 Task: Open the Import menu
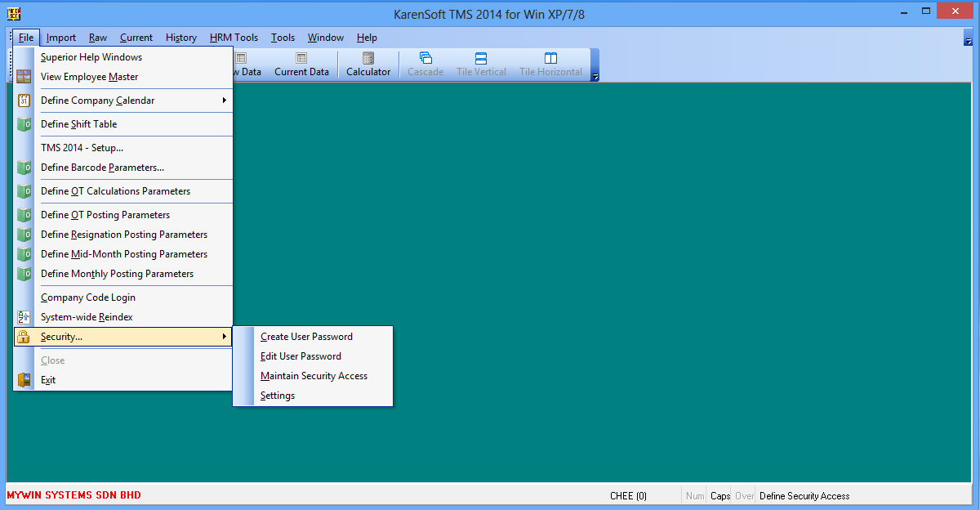(61, 38)
